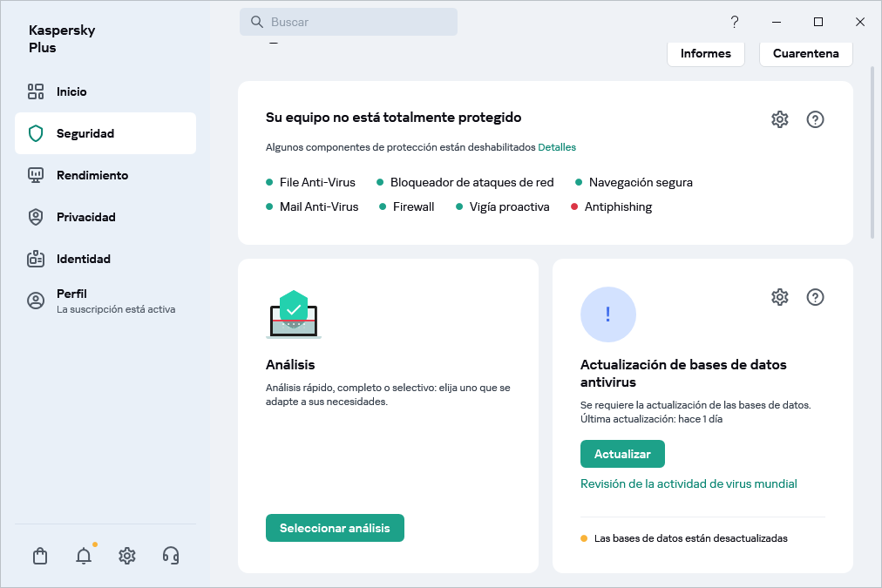The width and height of the screenshot is (882, 588).
Task: Click the Informes button
Action: (x=705, y=53)
